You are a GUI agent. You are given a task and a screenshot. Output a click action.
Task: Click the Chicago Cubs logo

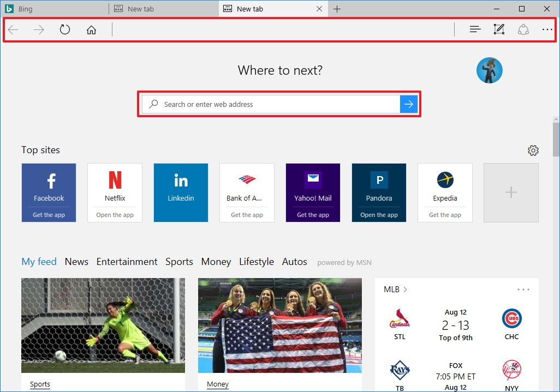[512, 318]
